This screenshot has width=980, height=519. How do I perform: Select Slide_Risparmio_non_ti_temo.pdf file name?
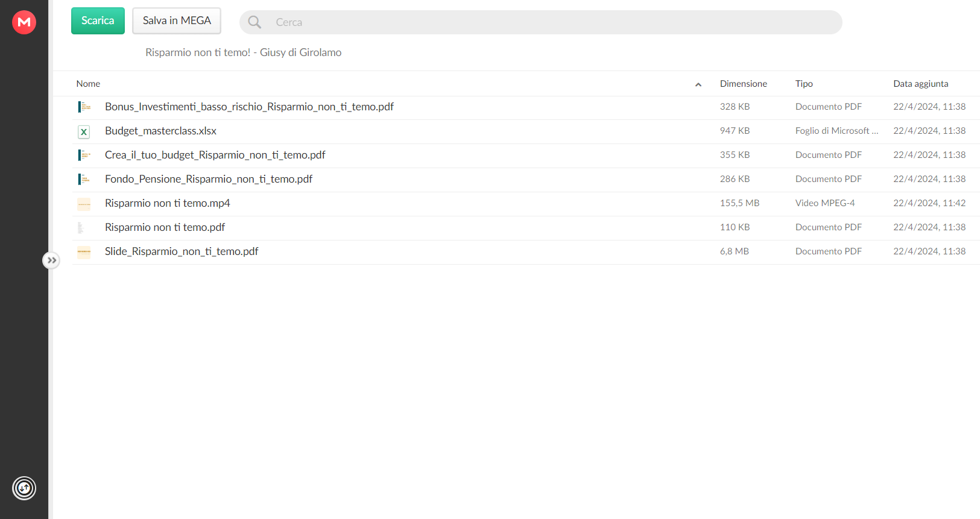click(182, 251)
